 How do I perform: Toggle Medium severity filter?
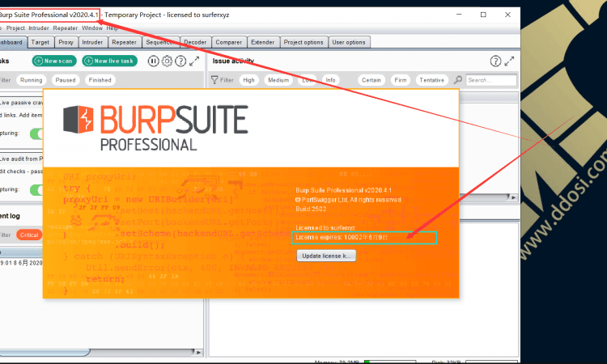click(278, 80)
